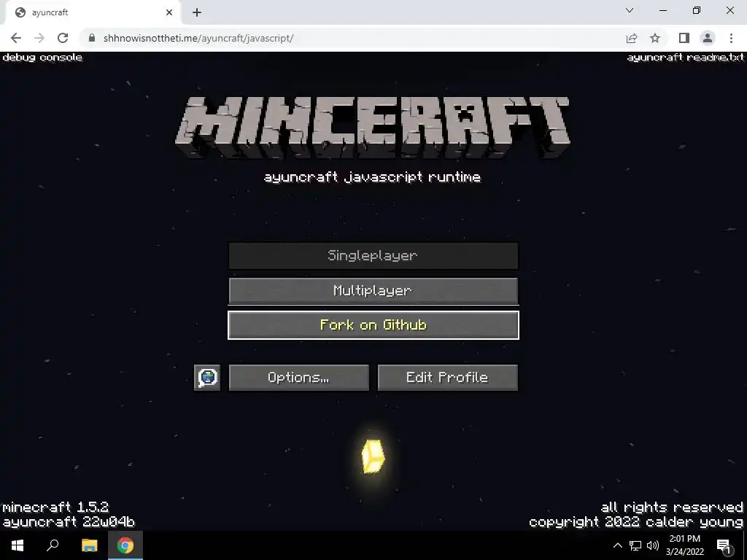Minimize the Chrome window
This screenshot has width=747, height=560.
pos(662,10)
